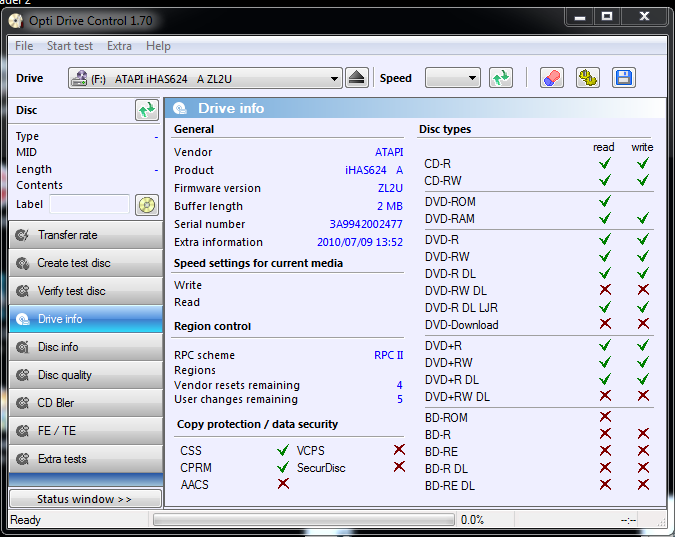Click the extra information date 2010/07/09 13:52
The height and width of the screenshot is (537, 675).
point(360,242)
